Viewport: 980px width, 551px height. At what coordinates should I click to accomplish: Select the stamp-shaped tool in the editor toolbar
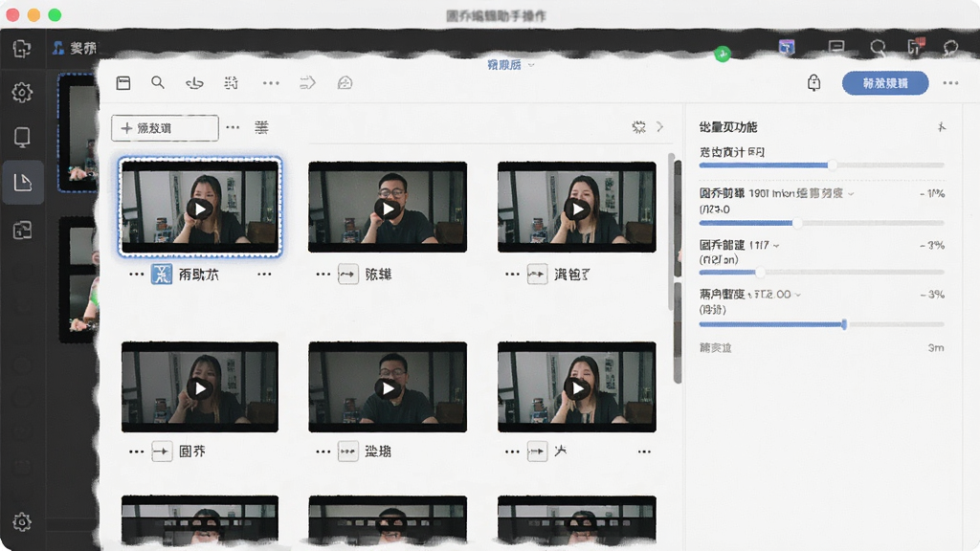point(194,83)
